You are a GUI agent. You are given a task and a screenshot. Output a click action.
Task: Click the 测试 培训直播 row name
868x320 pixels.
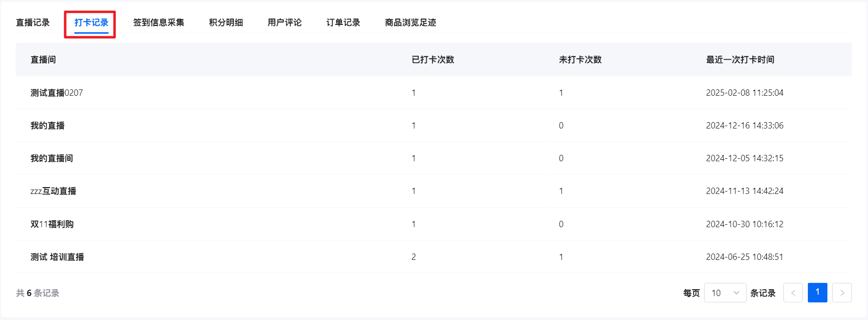coord(57,257)
